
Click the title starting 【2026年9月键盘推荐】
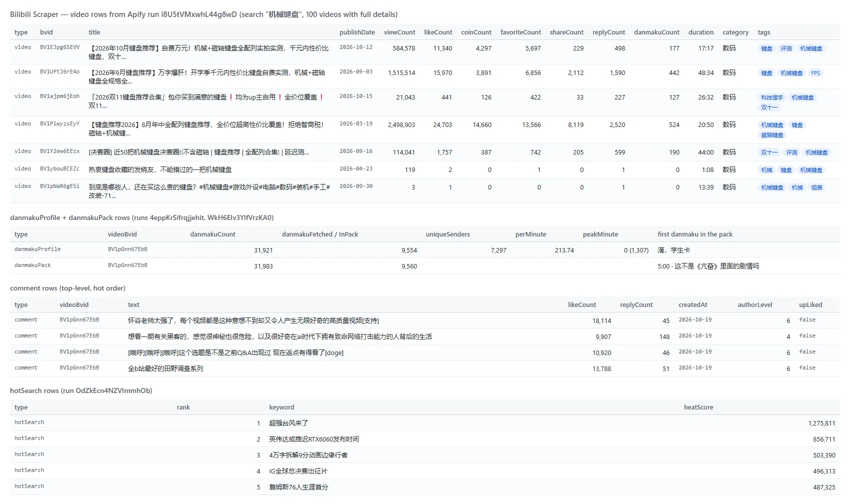click(x=207, y=76)
